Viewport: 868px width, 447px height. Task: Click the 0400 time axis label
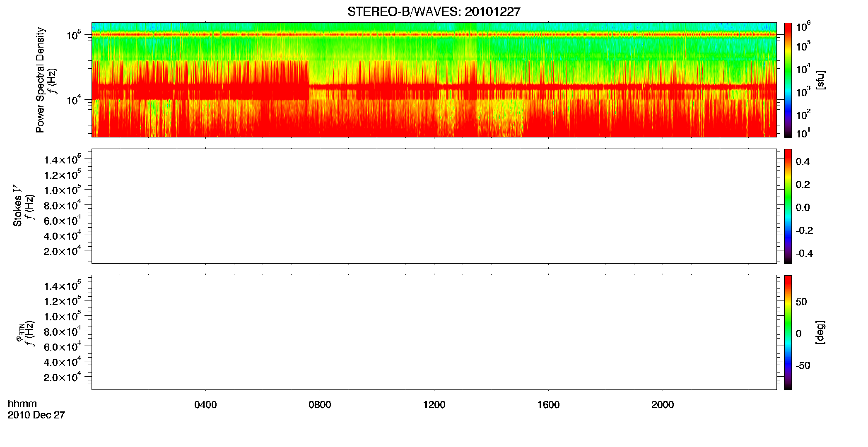point(205,405)
